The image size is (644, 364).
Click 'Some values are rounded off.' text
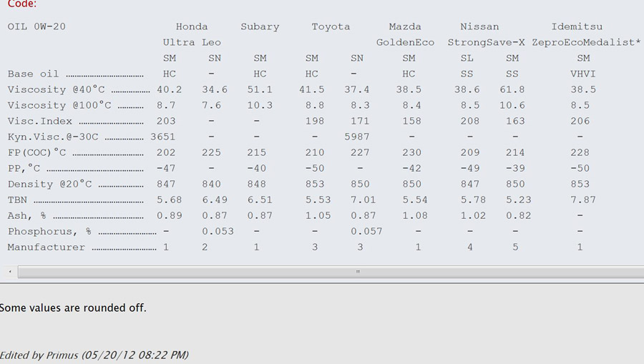point(73,308)
